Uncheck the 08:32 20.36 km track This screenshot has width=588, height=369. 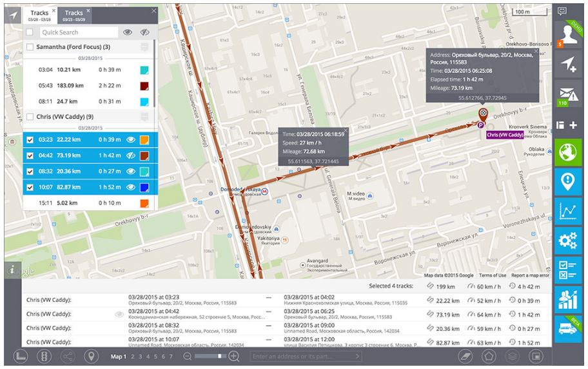(30, 171)
